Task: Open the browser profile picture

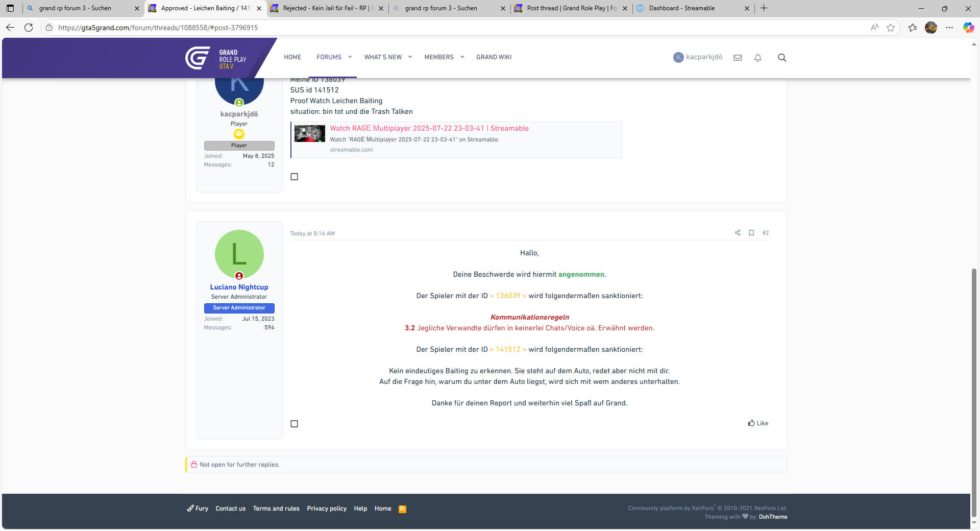Action: (931, 28)
